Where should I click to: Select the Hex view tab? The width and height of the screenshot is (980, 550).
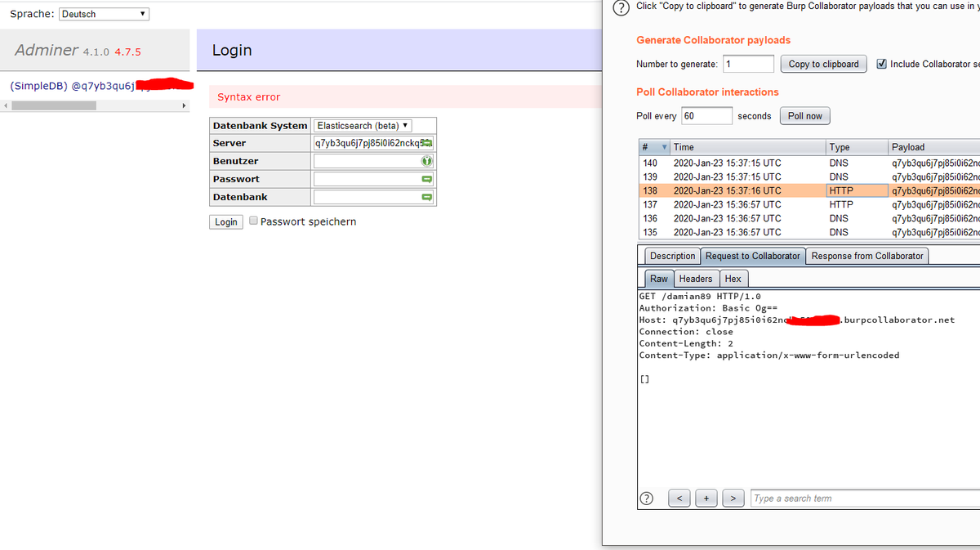(x=733, y=279)
